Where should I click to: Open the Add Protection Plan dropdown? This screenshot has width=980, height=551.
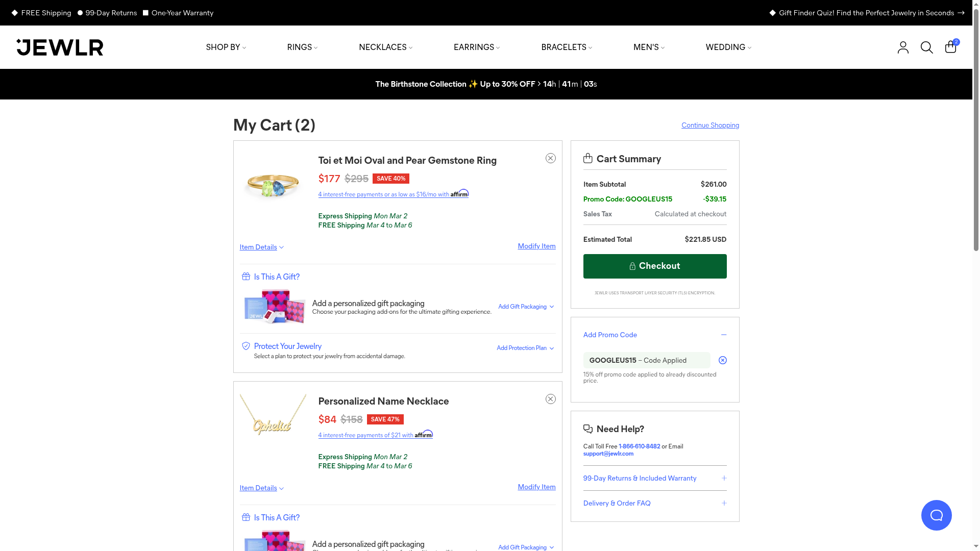pos(525,348)
